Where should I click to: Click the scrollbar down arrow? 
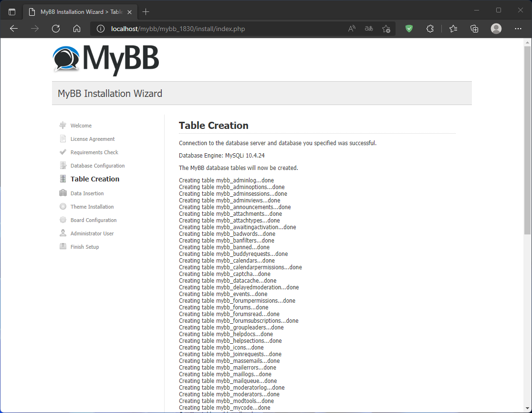point(527,408)
